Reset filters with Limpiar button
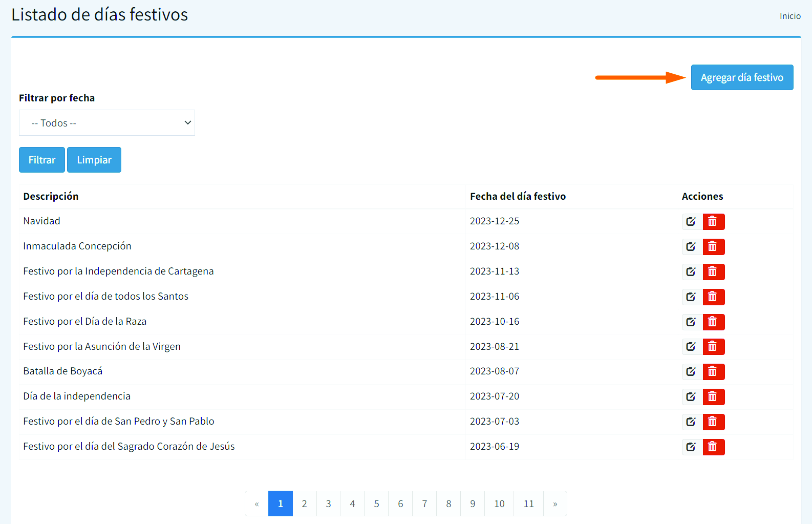The height and width of the screenshot is (524, 812). point(94,160)
